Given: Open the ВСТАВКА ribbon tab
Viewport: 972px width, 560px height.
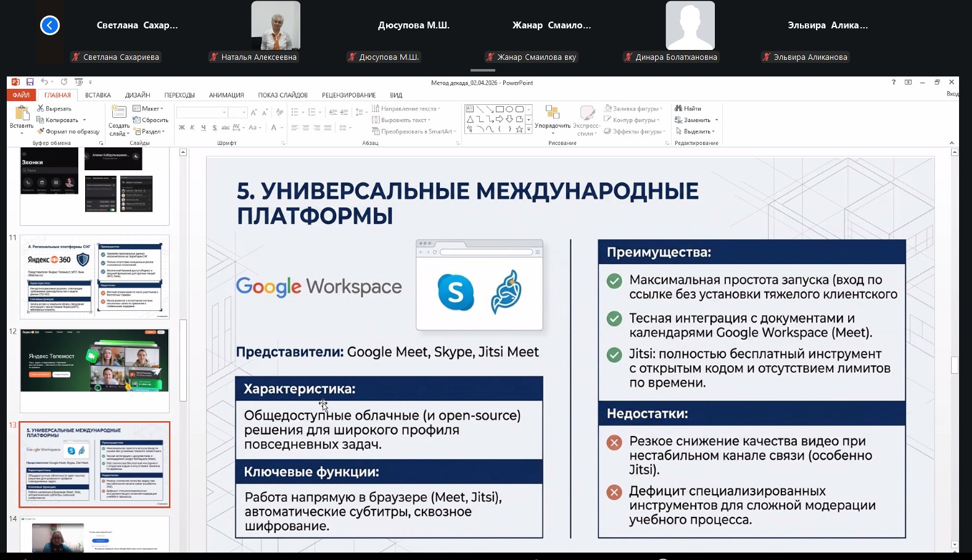Looking at the screenshot, I should click(98, 95).
